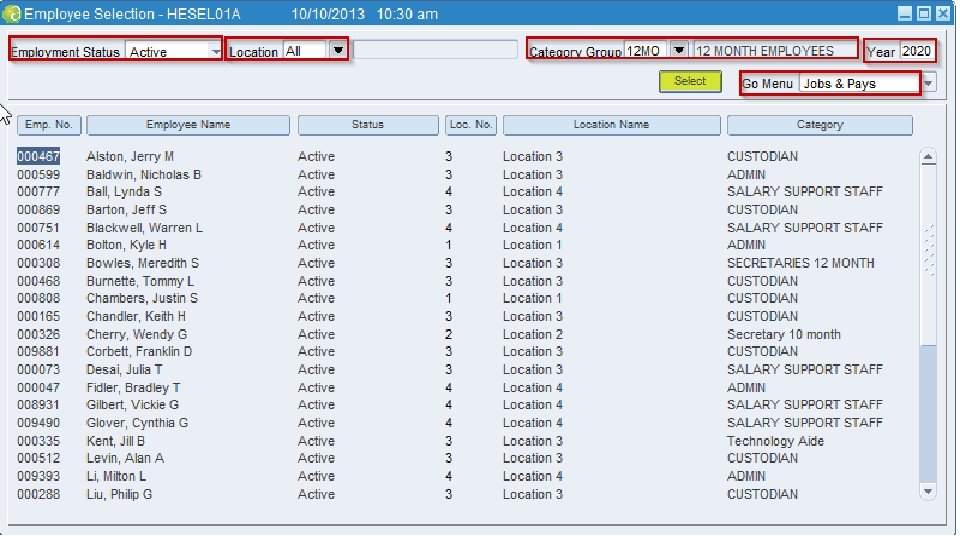Click the application icon in the title bar
960x540 pixels.
click(12, 13)
